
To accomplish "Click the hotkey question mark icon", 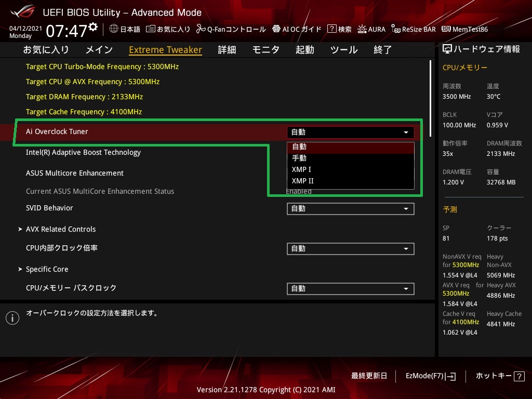I will [x=519, y=376].
